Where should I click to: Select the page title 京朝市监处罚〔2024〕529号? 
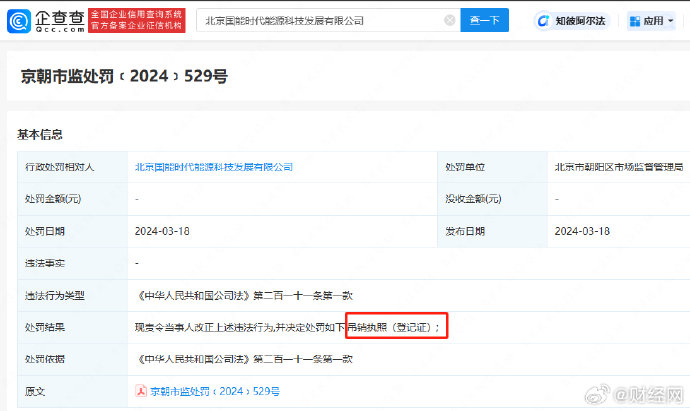pos(124,76)
